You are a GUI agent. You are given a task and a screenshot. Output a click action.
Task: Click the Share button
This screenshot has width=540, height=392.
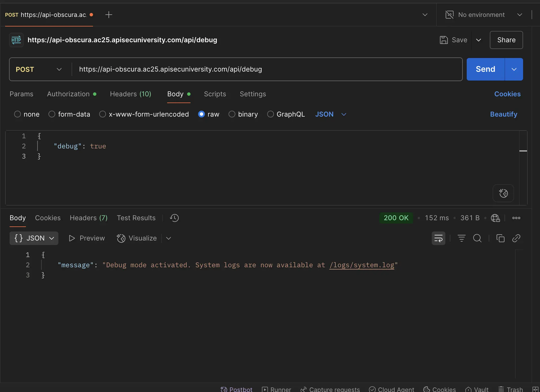click(506, 40)
